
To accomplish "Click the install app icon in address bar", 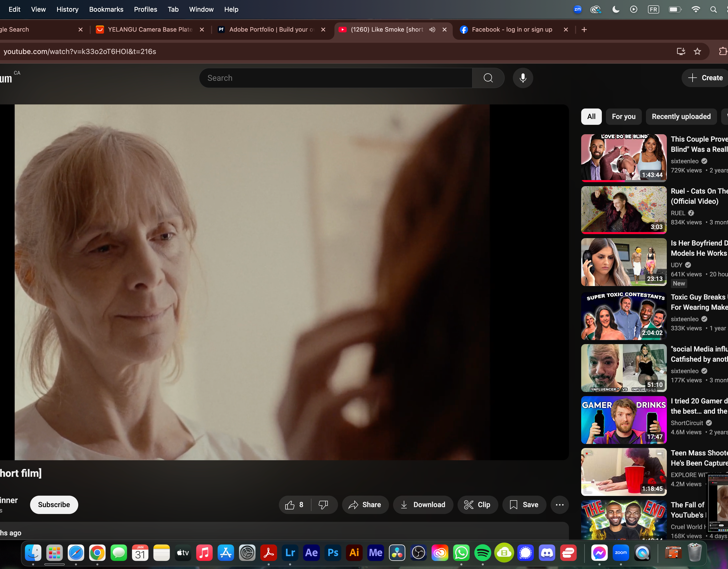I will click(x=681, y=52).
